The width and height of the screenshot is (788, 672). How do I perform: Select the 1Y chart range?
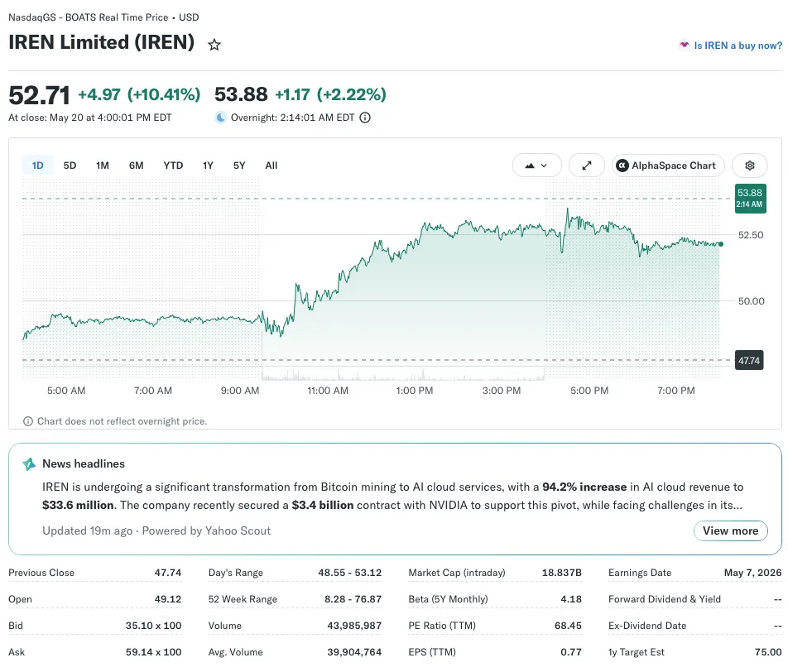[x=208, y=166]
